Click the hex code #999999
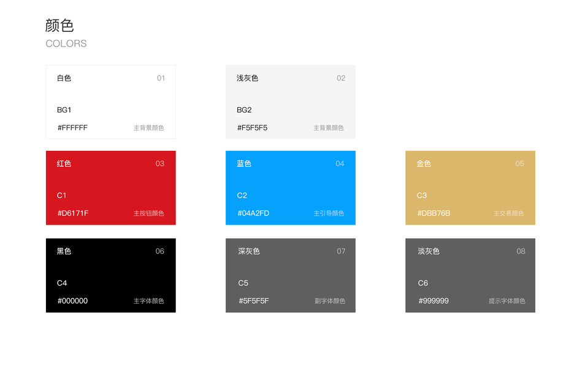 [433, 301]
